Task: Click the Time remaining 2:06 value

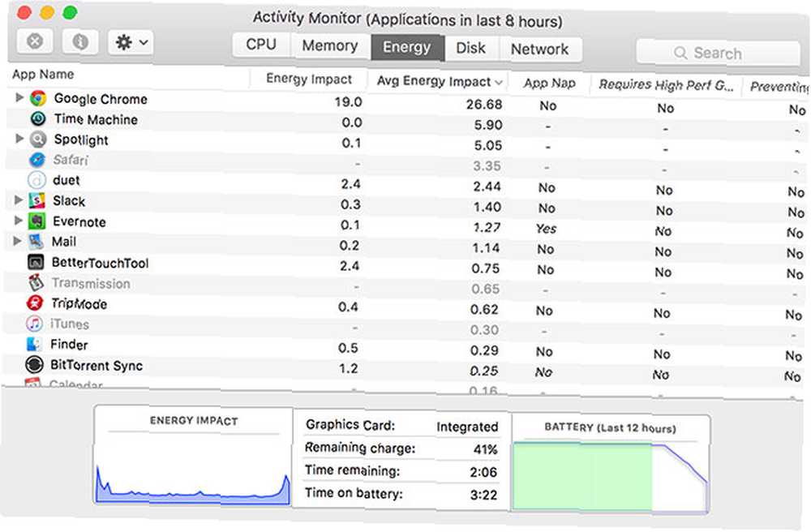Action: click(x=483, y=472)
